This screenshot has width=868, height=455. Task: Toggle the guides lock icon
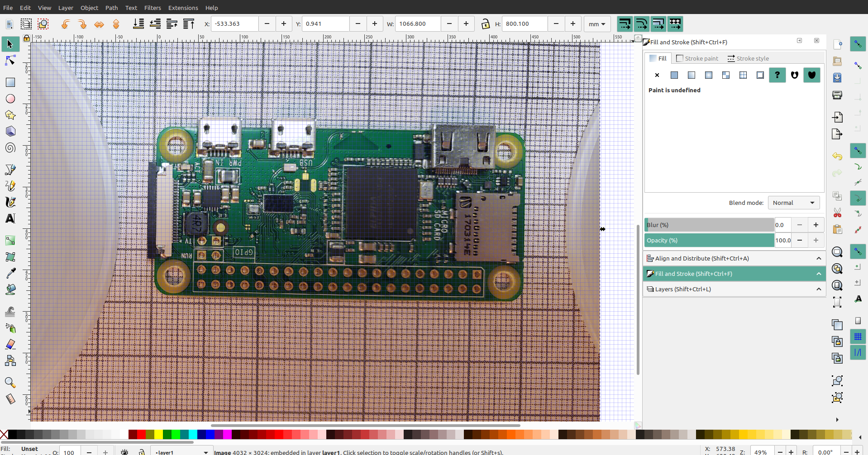pos(27,38)
